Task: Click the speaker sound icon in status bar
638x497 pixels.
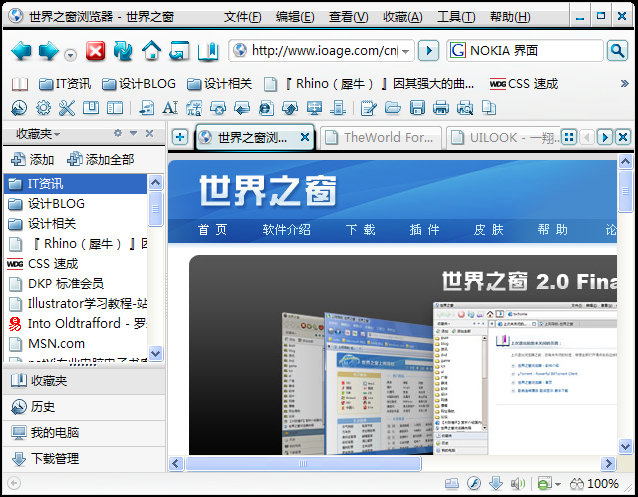Action: pyautogui.click(x=518, y=483)
